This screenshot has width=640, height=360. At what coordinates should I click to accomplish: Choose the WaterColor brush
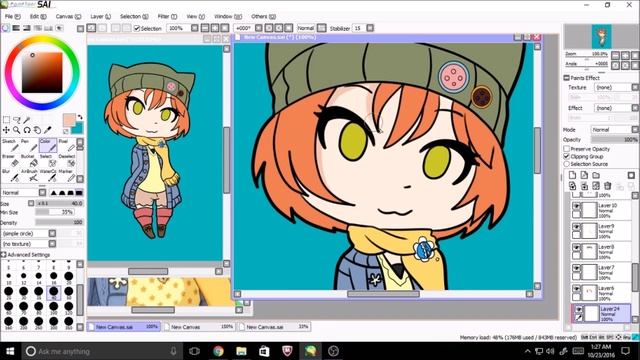(48, 176)
